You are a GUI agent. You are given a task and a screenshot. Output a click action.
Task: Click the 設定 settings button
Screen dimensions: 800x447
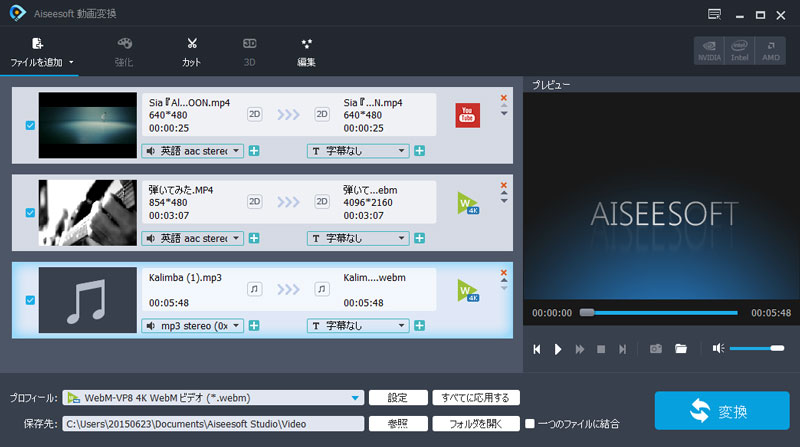pos(397,398)
